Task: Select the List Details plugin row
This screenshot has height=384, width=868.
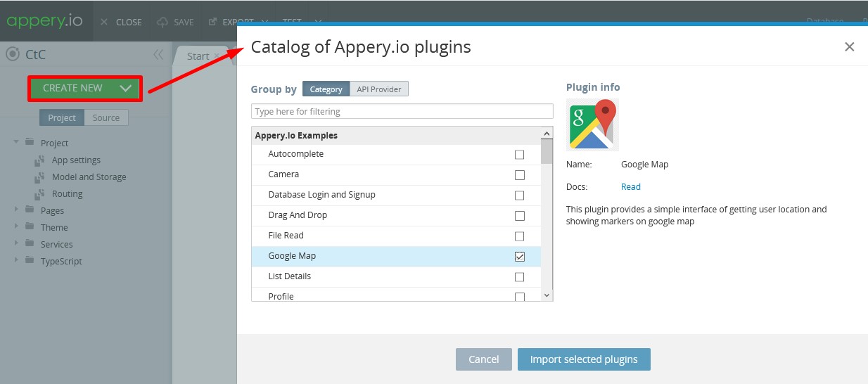Action: tap(396, 276)
